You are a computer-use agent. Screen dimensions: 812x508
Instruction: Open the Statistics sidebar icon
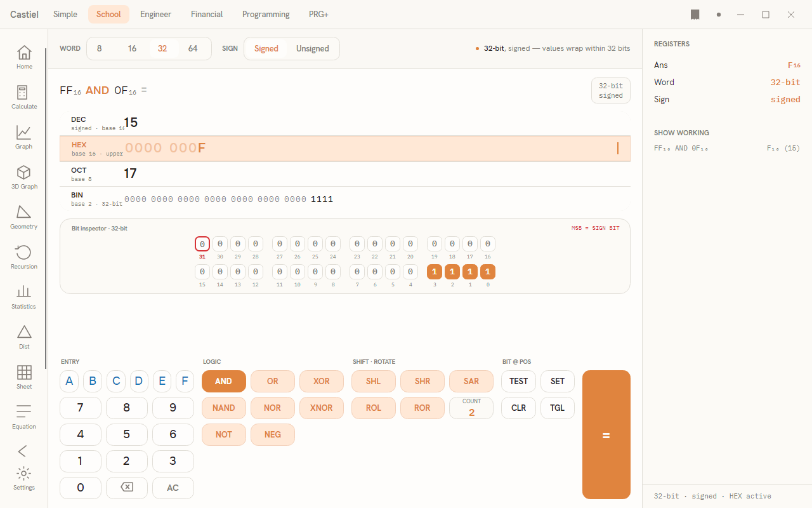tap(24, 297)
